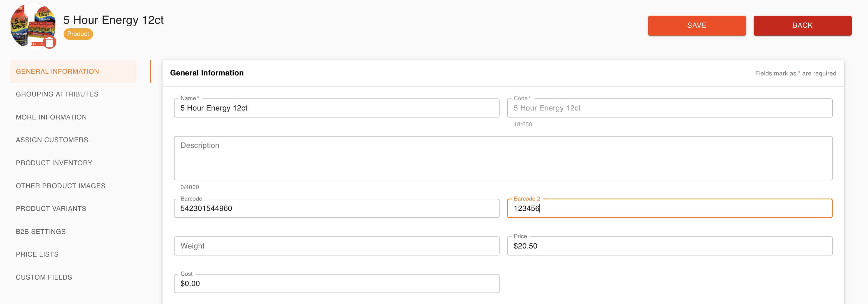This screenshot has height=304, width=868.
Task: Click the page title 5 Hour Energy 12ct
Action: point(113,20)
